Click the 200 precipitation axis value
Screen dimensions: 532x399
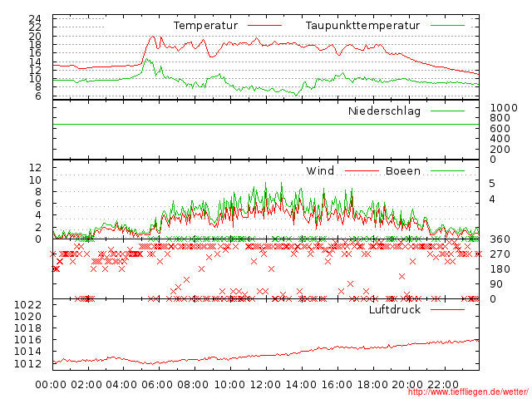(x=500, y=150)
